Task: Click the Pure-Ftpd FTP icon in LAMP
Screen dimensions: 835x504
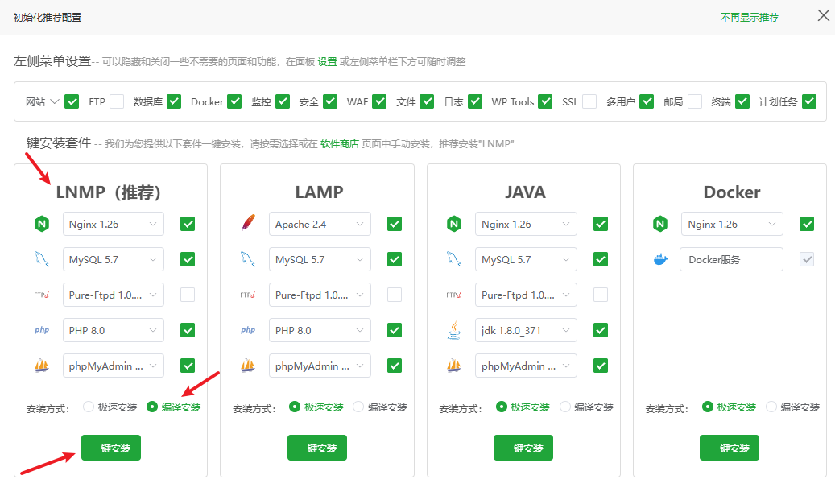Action: (x=247, y=295)
